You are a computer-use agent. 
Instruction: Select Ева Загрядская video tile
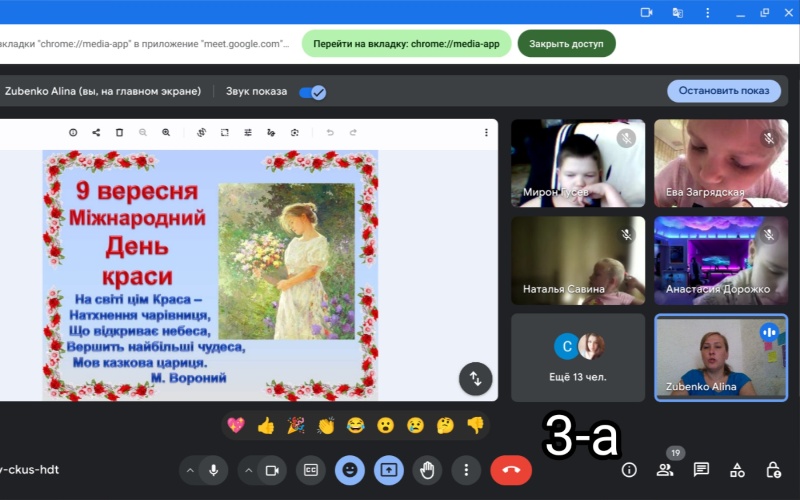pos(721,163)
